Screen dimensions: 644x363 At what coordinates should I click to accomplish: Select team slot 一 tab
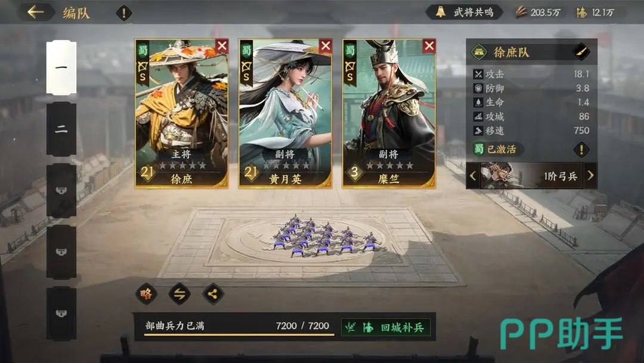tap(61, 67)
